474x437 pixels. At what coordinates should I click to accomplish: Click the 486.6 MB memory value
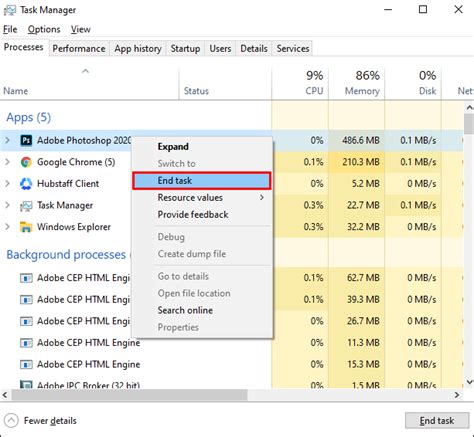(x=361, y=140)
